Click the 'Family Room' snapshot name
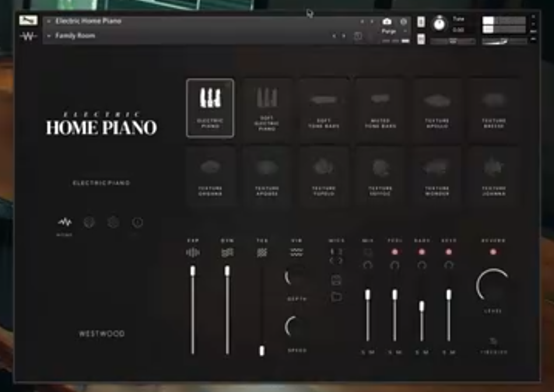 (75, 36)
